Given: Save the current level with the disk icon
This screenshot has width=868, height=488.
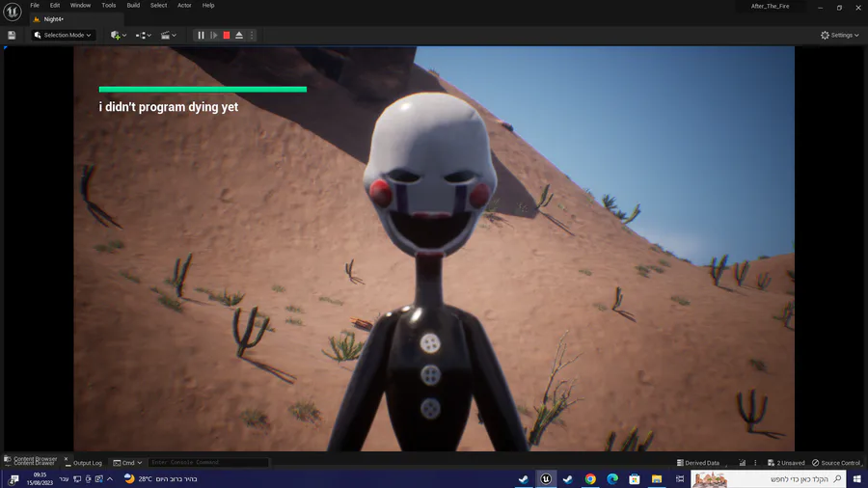Looking at the screenshot, I should click(x=12, y=36).
